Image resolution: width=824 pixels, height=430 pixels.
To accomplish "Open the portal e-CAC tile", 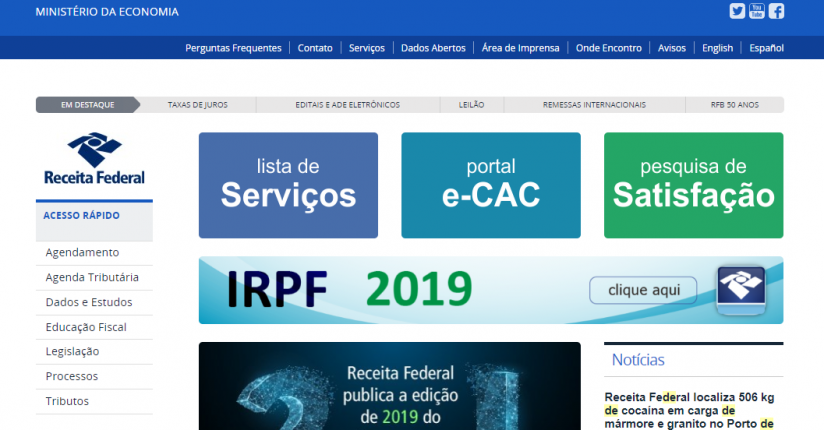I will [490, 185].
